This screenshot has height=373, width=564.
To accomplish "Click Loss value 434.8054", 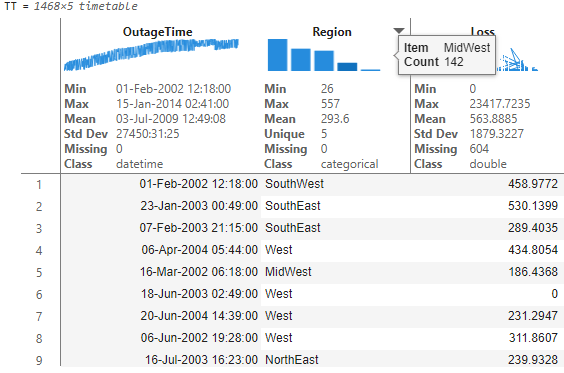I will (533, 250).
